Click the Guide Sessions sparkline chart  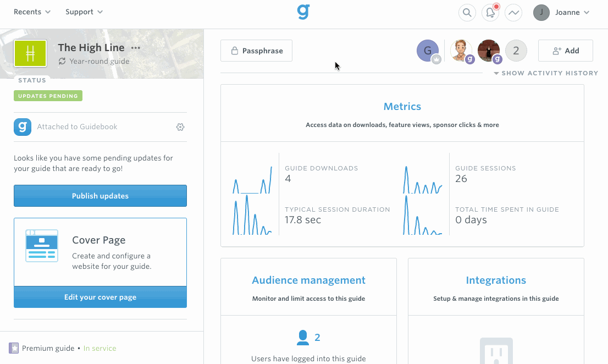coord(423,180)
